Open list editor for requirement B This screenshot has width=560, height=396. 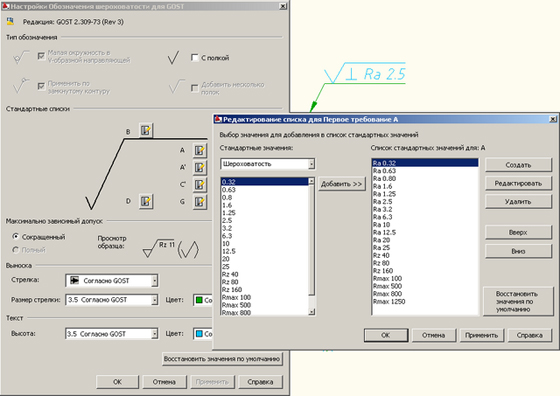click(146, 131)
